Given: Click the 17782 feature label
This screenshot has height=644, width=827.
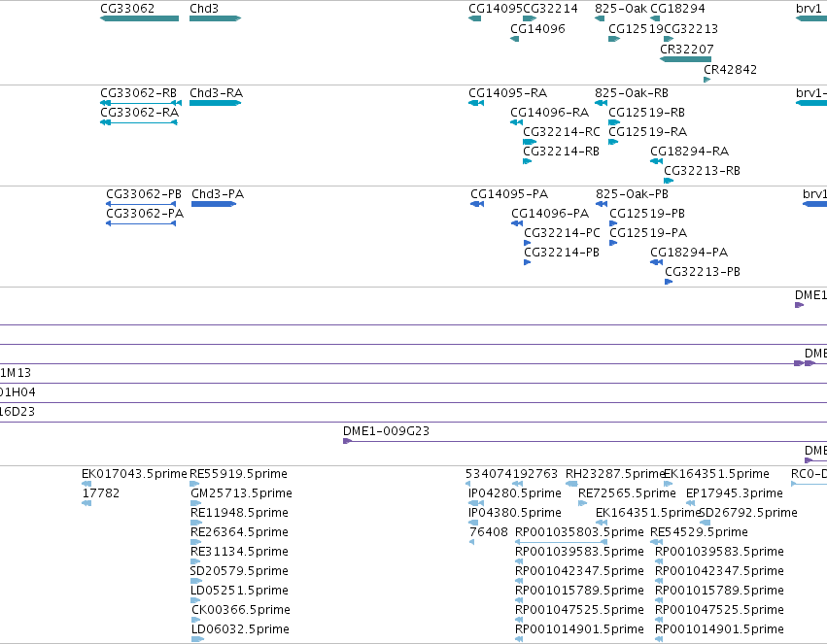Looking at the screenshot, I should (101, 493).
